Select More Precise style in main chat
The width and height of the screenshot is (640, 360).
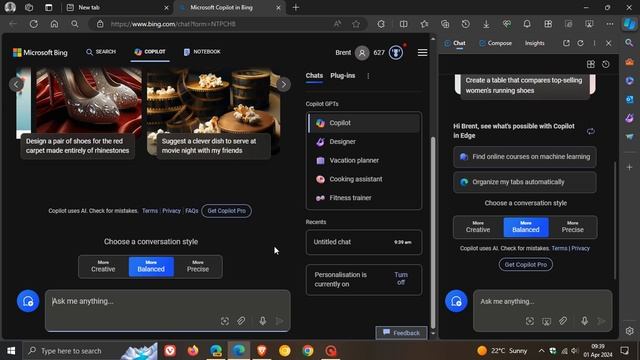(198, 267)
